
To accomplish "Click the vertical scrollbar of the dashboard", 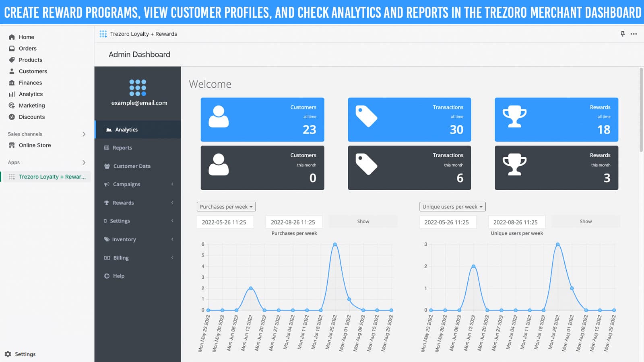I will [x=641, y=110].
